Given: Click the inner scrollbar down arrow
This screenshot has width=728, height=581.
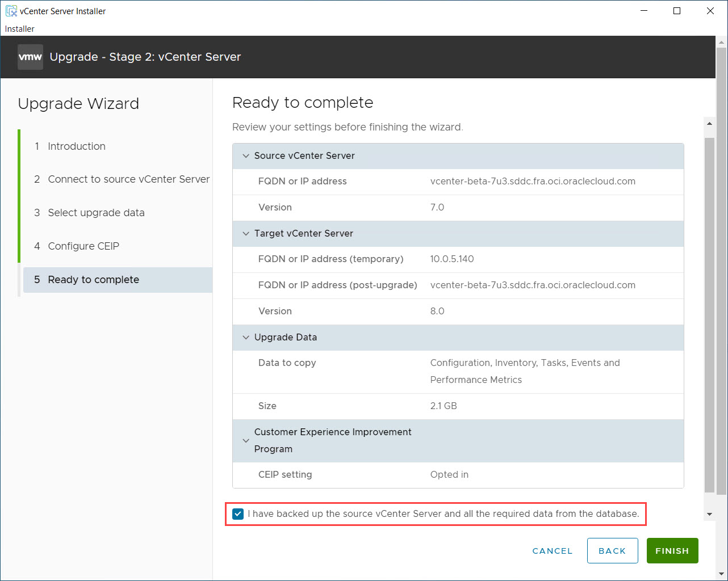Looking at the screenshot, I should 709,515.
